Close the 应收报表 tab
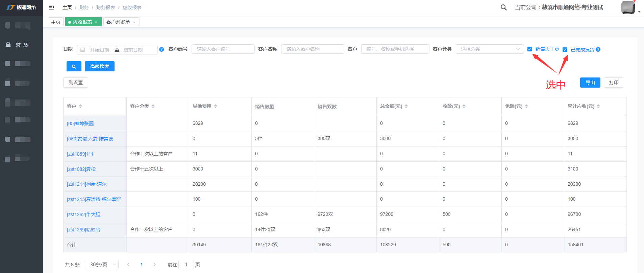The image size is (644, 273). point(96,22)
